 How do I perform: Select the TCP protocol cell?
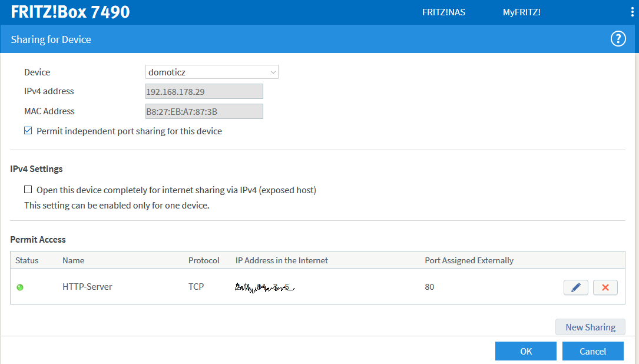point(196,287)
